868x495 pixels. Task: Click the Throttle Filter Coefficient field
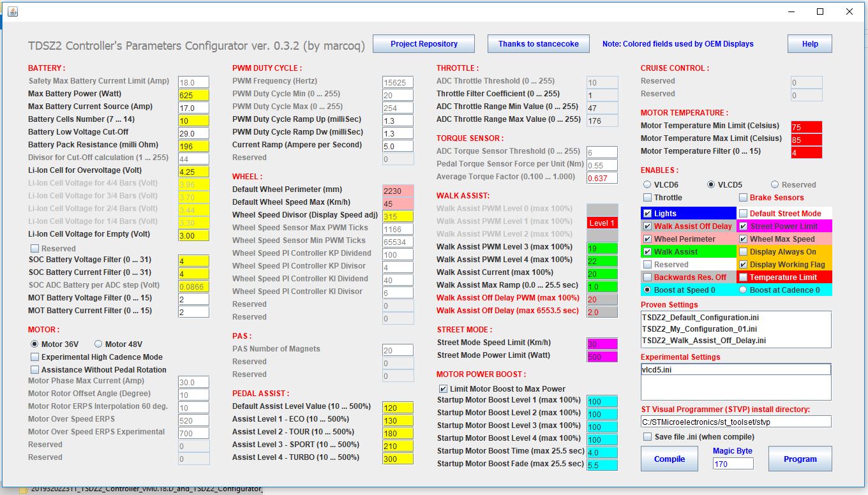click(x=602, y=95)
